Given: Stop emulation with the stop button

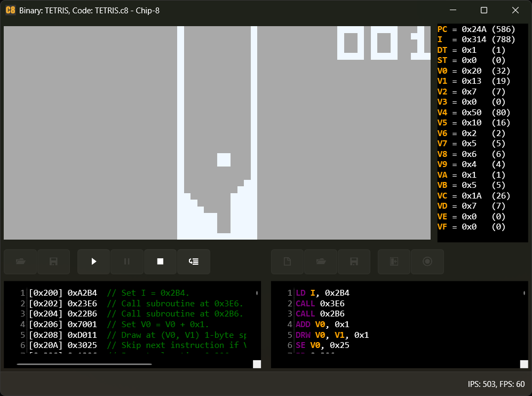Looking at the screenshot, I should coord(160,262).
